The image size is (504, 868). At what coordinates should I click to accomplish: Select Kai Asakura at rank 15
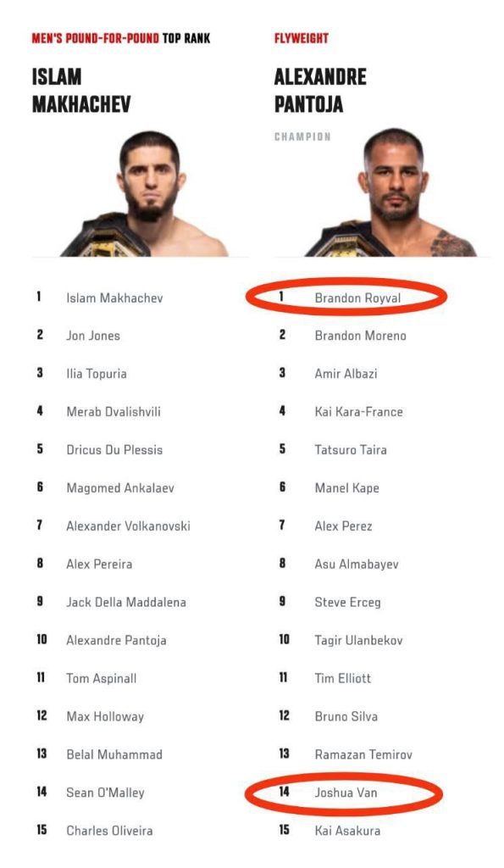point(347,831)
